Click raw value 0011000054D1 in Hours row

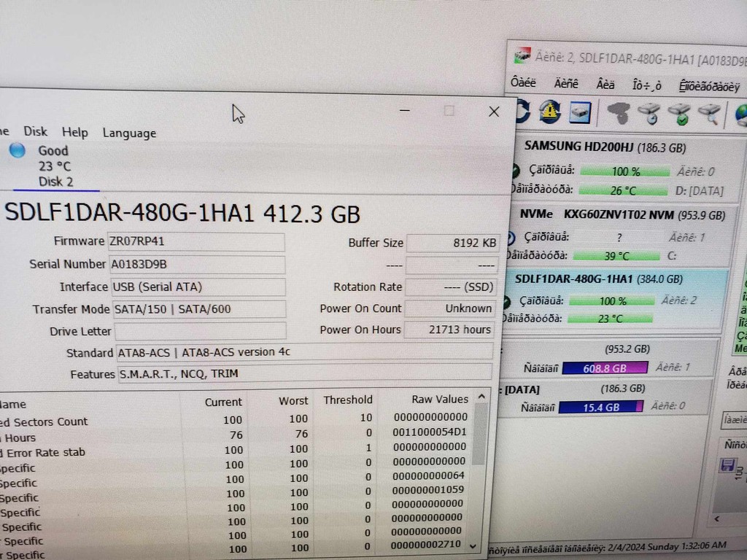[429, 432]
